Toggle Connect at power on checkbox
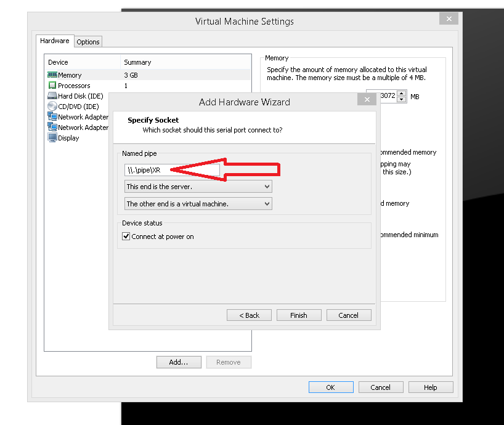504x425 pixels. tap(126, 237)
